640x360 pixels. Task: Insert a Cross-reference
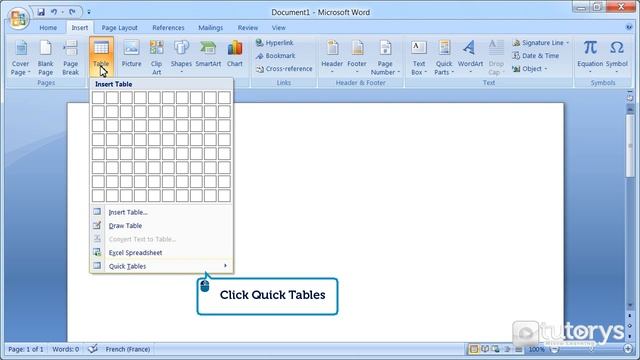(284, 69)
